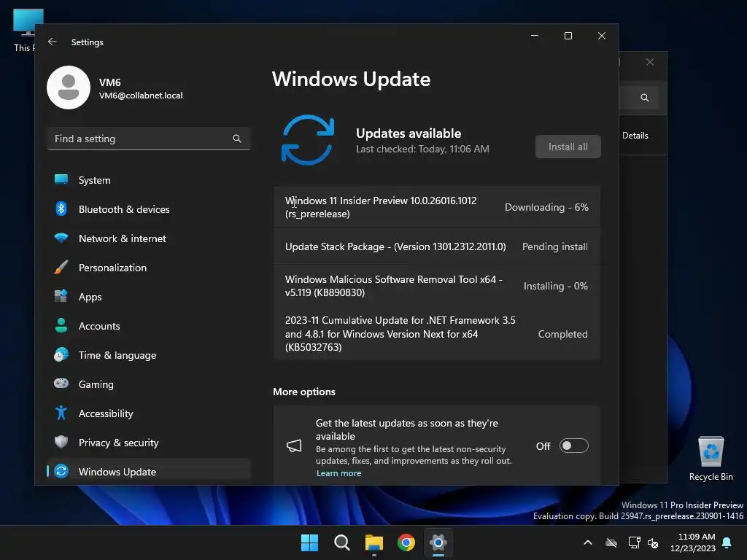
Task: Click Completed status text
Action: [562, 334]
